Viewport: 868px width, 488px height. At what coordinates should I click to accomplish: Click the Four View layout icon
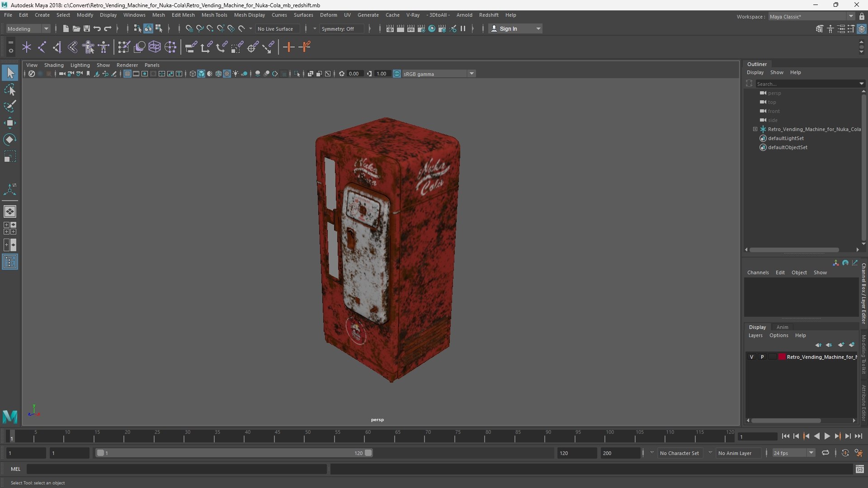[x=10, y=228]
